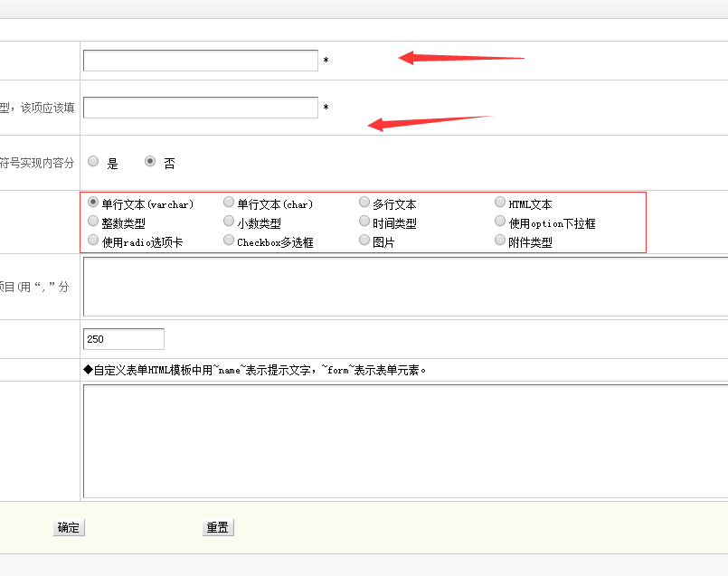The width and height of the screenshot is (728, 576).
Task: Select the 整数类型 radio option
Action: (93, 222)
